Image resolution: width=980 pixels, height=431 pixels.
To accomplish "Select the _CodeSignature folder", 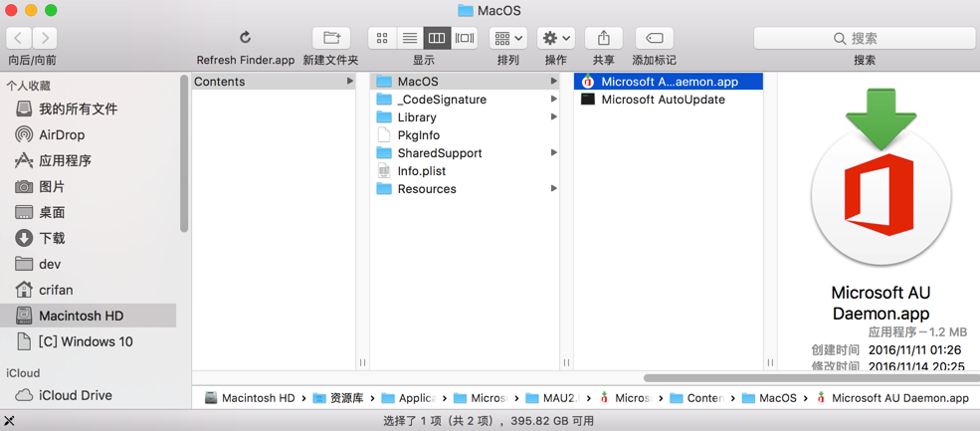I will [465, 100].
